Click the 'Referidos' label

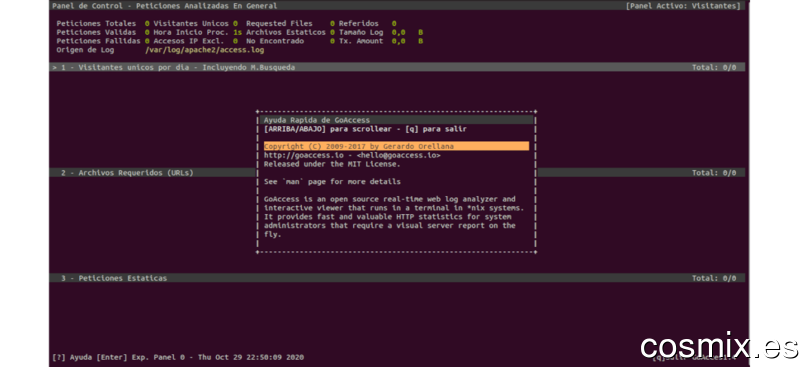[x=359, y=23]
